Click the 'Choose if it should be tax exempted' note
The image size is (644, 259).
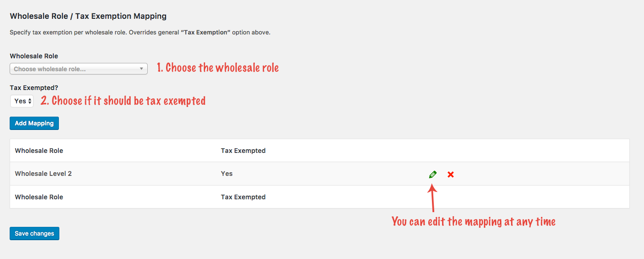(123, 101)
